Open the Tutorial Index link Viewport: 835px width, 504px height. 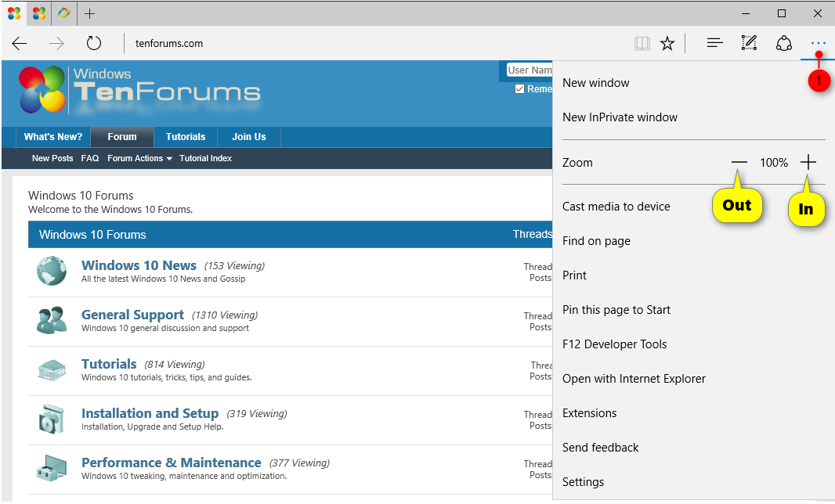pos(205,158)
